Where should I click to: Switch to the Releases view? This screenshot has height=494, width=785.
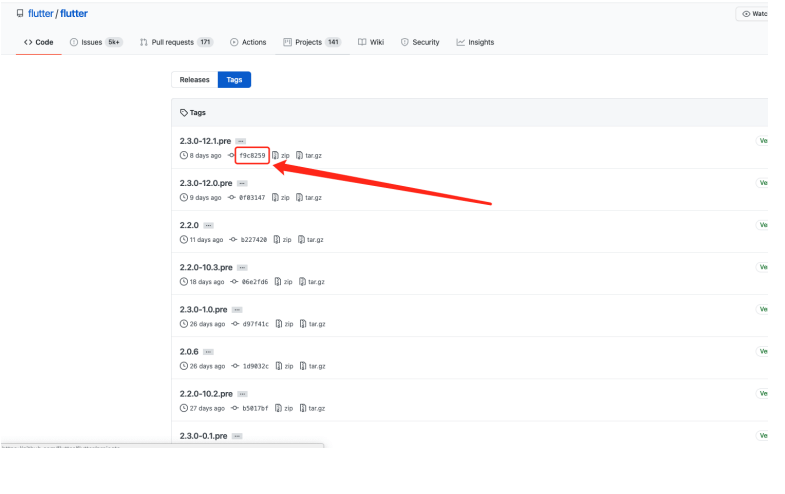tap(194, 80)
